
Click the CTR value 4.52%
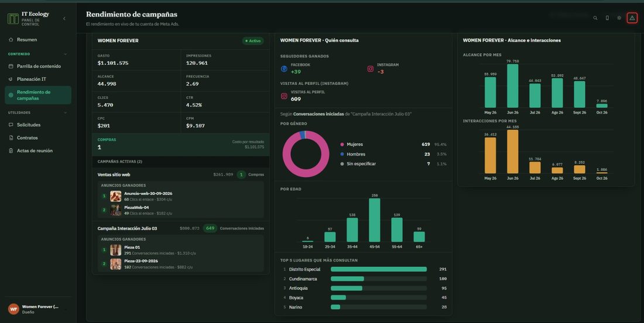click(194, 105)
